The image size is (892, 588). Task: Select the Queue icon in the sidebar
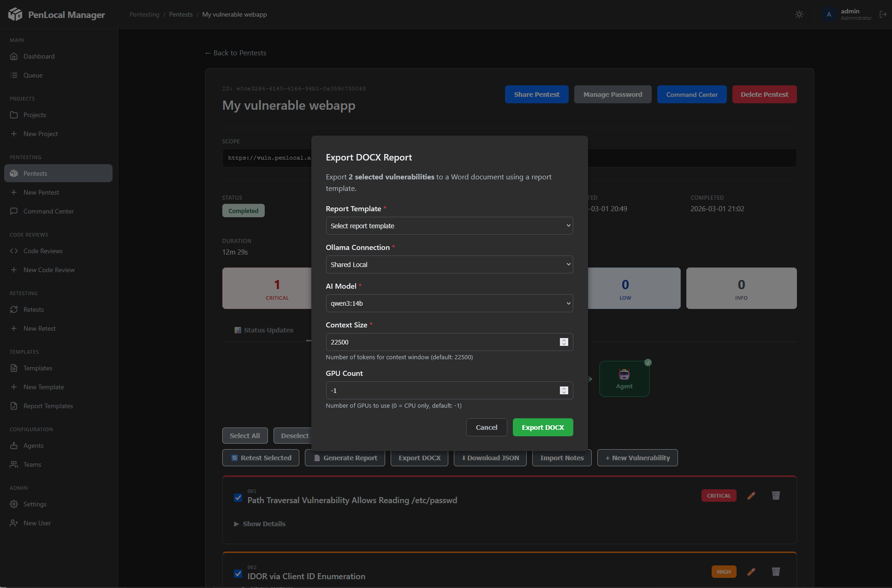pos(14,75)
